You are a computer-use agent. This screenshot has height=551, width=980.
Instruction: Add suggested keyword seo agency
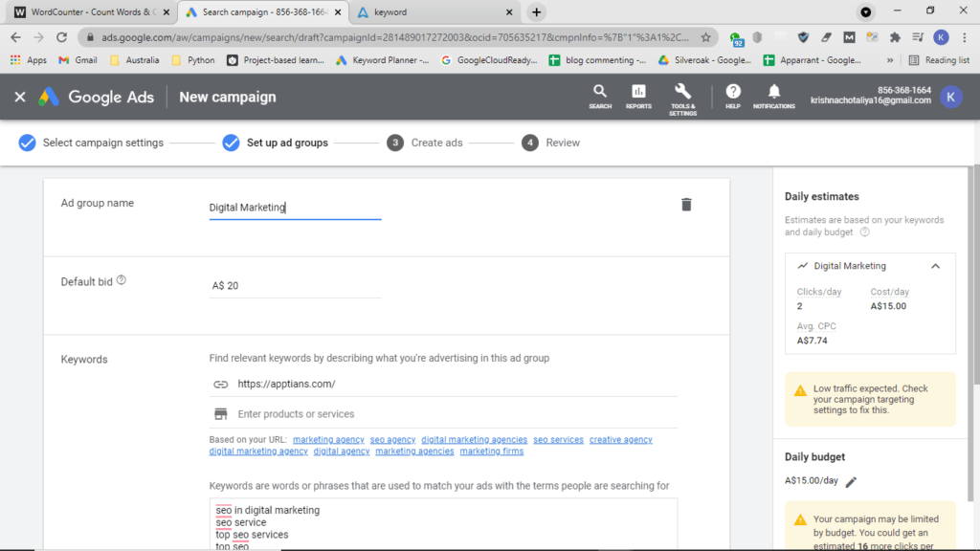click(392, 440)
